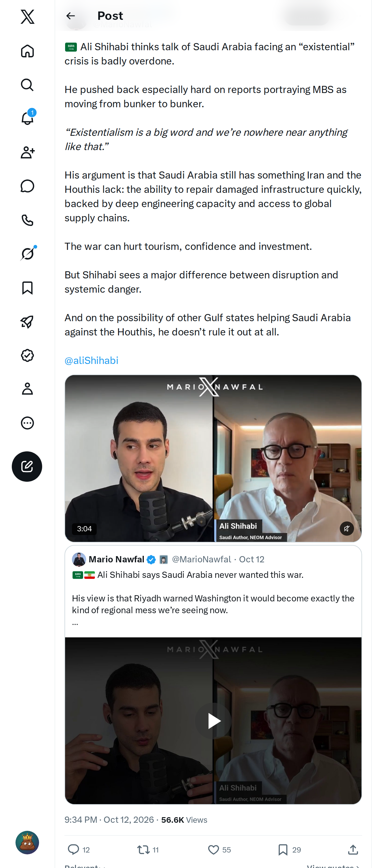Go to Home in sidebar
372x868 pixels.
[27, 51]
